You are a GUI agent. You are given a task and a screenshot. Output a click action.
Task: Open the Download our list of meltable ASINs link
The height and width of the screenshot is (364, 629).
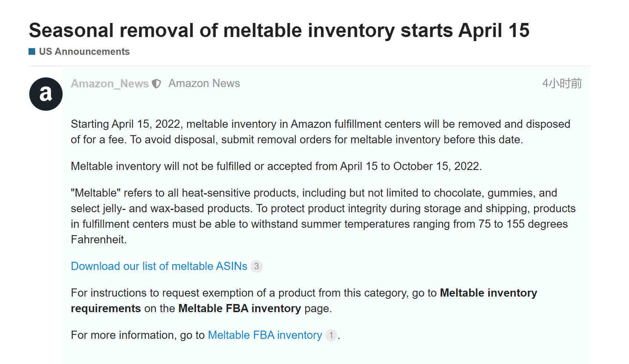pos(159,266)
